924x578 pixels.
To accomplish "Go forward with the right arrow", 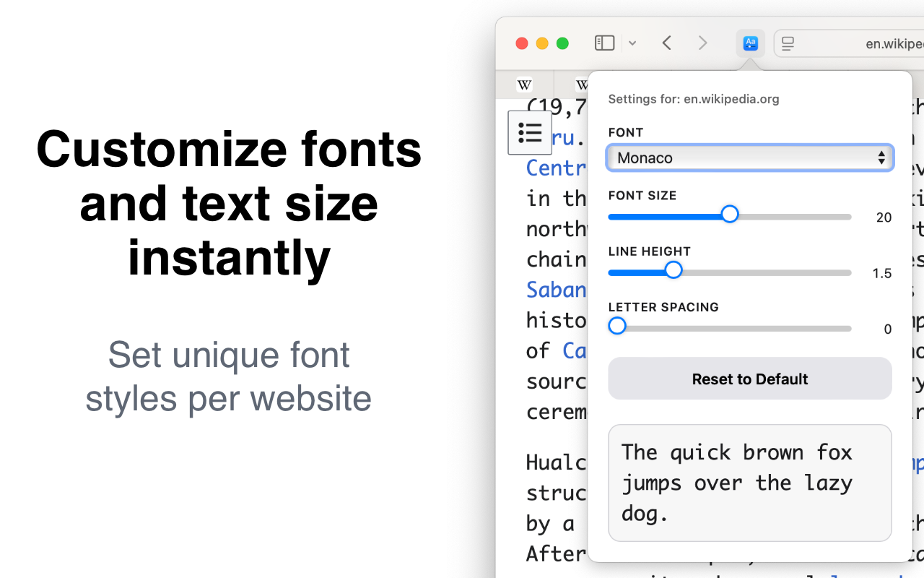I will [702, 43].
